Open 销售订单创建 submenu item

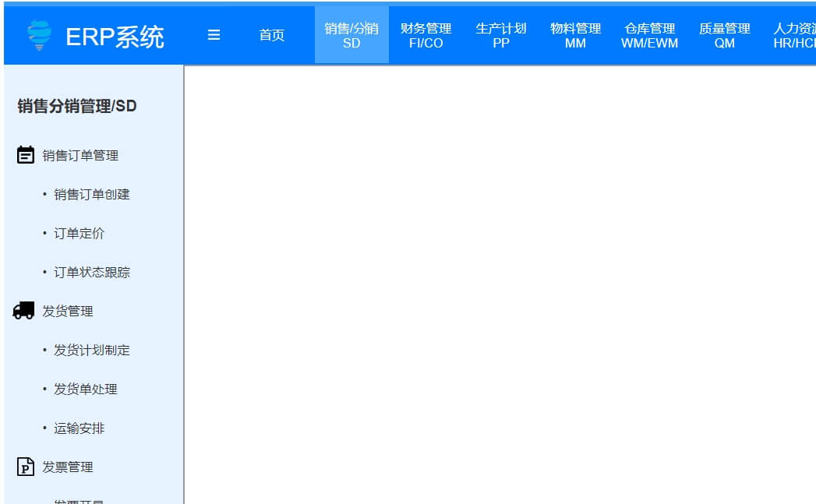(92, 195)
